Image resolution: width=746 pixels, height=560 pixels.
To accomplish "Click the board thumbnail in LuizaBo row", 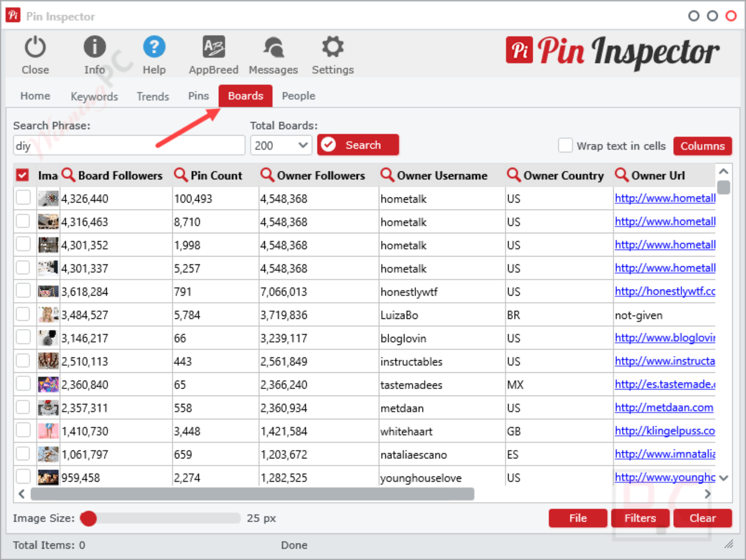I will [x=48, y=315].
